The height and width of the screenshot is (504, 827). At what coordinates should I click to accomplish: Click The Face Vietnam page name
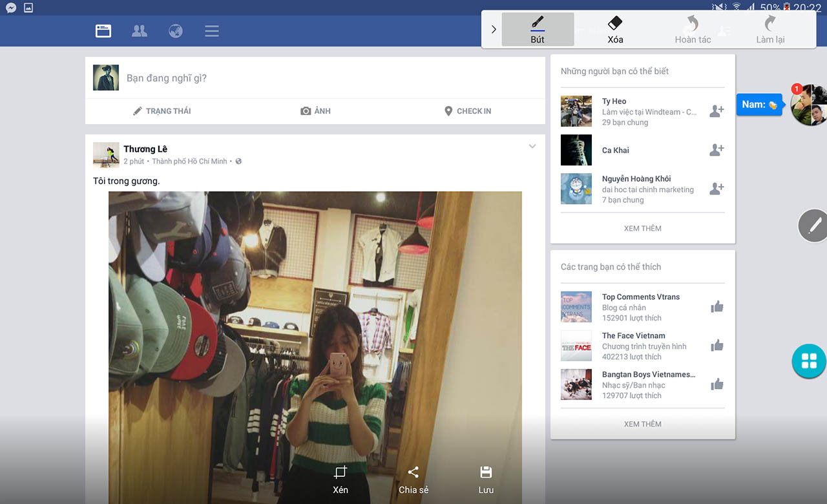(x=634, y=336)
